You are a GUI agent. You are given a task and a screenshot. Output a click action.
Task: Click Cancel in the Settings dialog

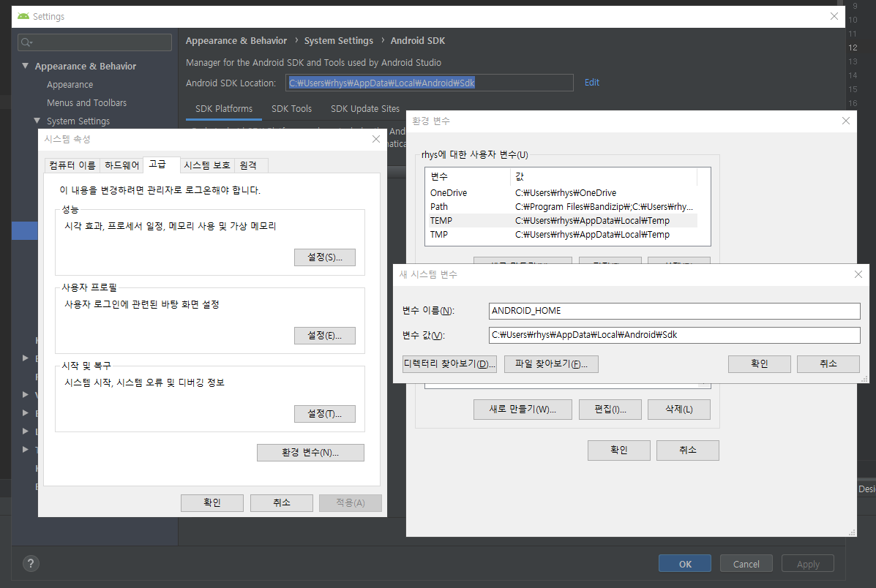746,563
